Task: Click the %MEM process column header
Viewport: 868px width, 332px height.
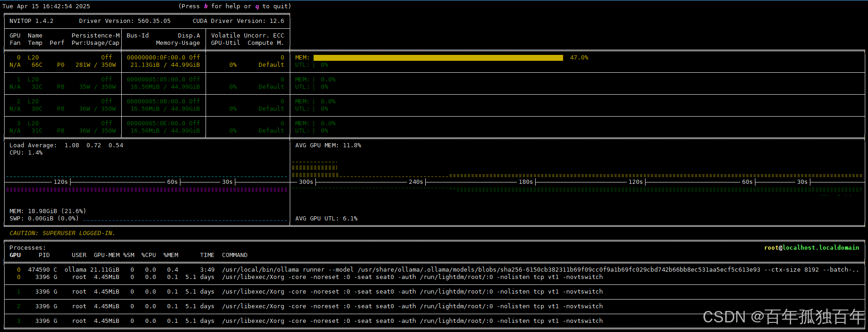Action: pos(171,255)
